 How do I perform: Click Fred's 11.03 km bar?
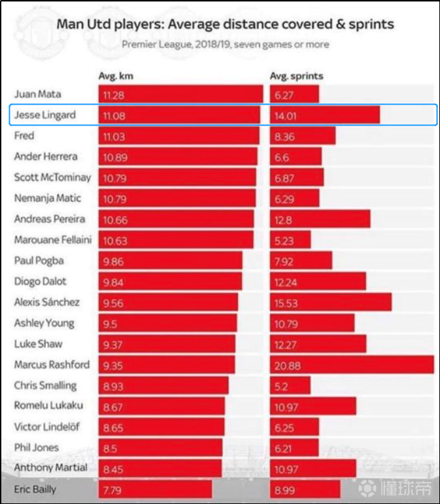click(178, 136)
